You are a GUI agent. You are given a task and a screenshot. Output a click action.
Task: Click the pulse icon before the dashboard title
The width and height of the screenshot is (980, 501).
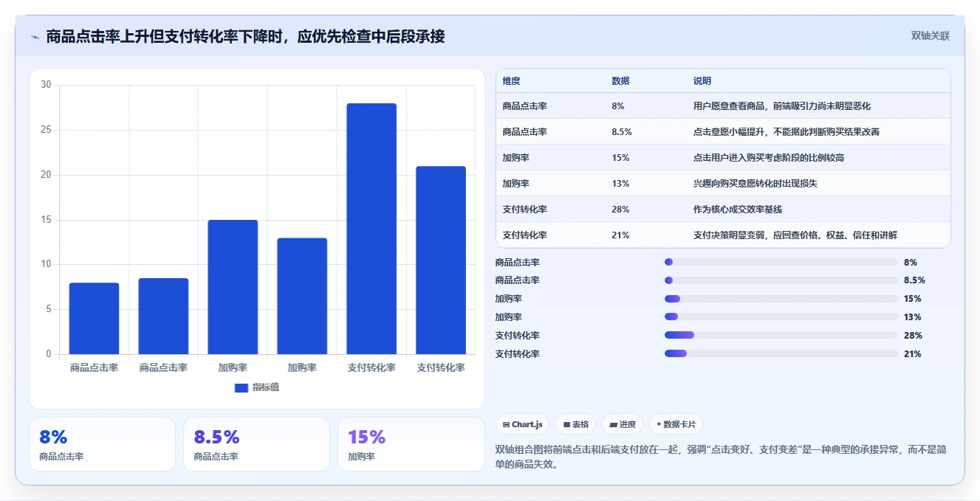tap(35, 37)
